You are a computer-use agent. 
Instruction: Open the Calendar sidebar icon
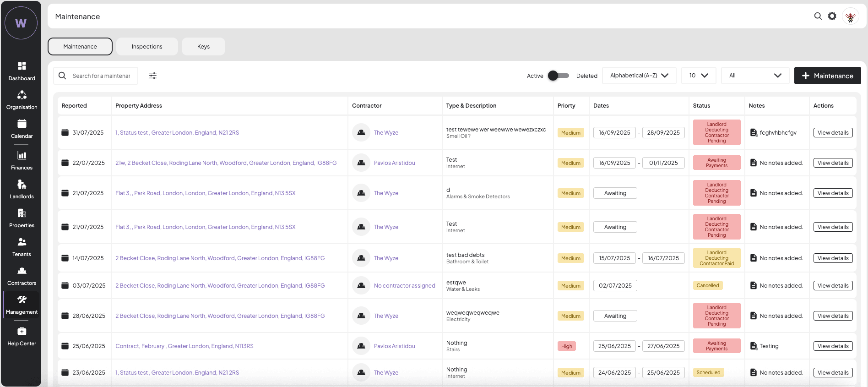click(x=22, y=129)
